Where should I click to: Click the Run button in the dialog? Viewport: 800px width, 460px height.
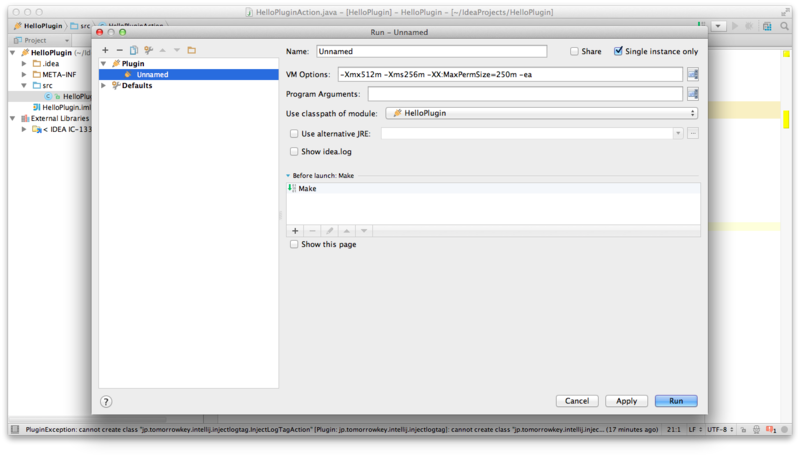click(x=676, y=401)
